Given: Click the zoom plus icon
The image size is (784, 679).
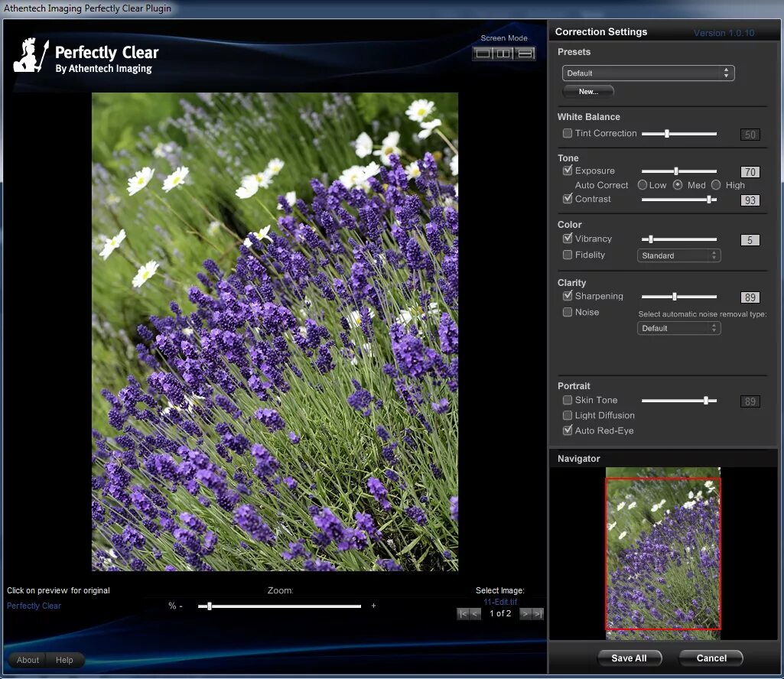Looking at the screenshot, I should 373,606.
